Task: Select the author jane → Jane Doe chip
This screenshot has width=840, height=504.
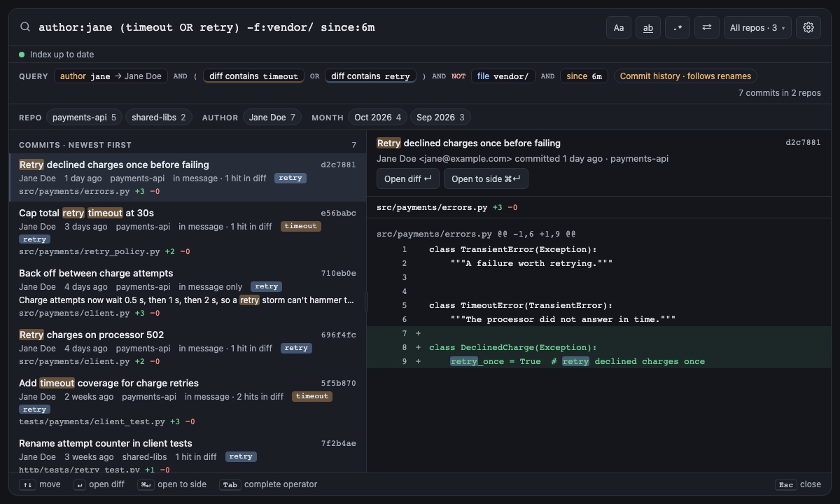Action: [111, 76]
